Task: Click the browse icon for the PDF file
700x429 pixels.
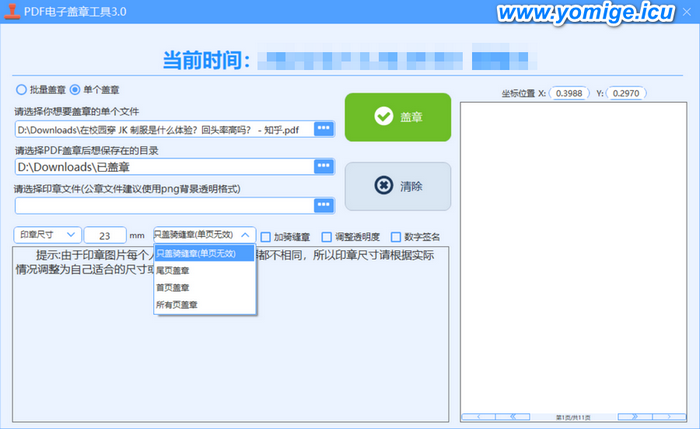Action: (323, 129)
